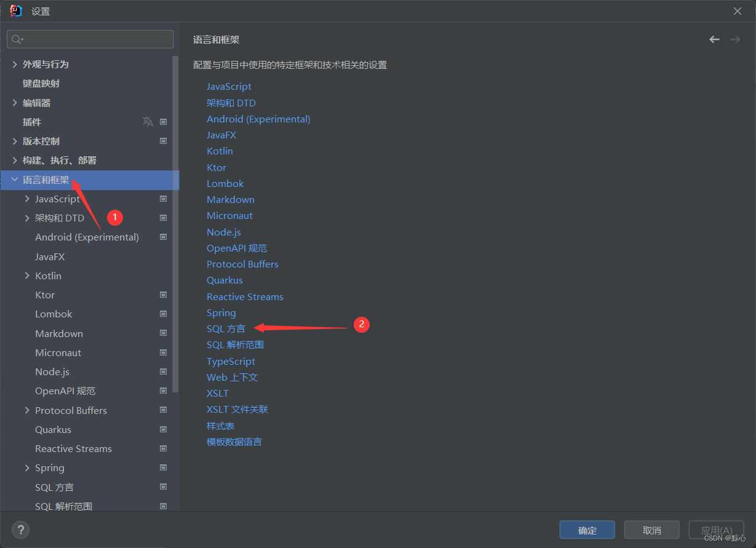Open the 样式表 link
This screenshot has width=756, height=548.
click(220, 426)
